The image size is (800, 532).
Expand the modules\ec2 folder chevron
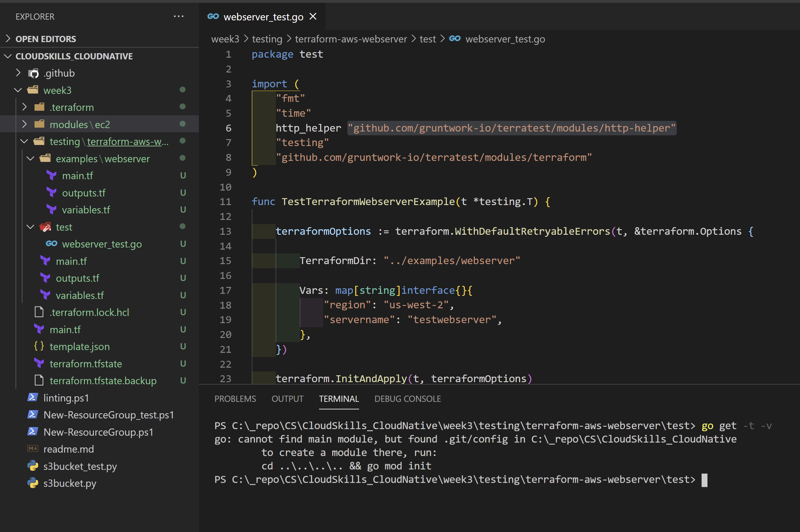tap(25, 124)
